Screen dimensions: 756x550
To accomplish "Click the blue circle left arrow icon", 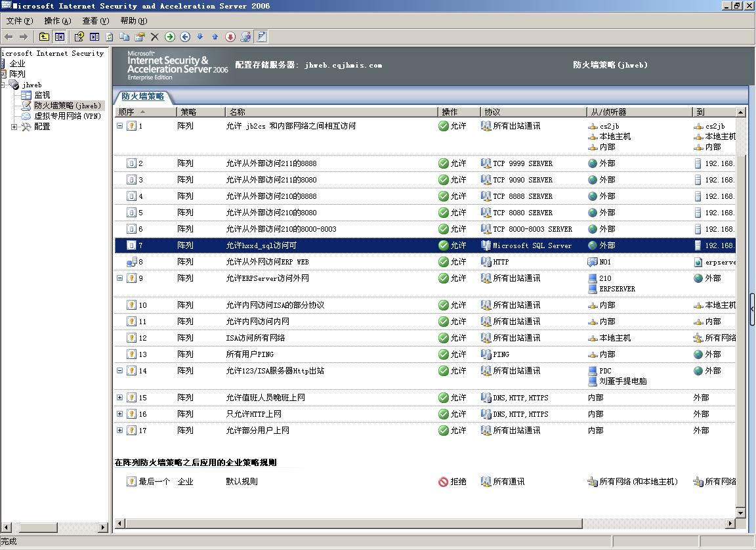I will point(185,37).
